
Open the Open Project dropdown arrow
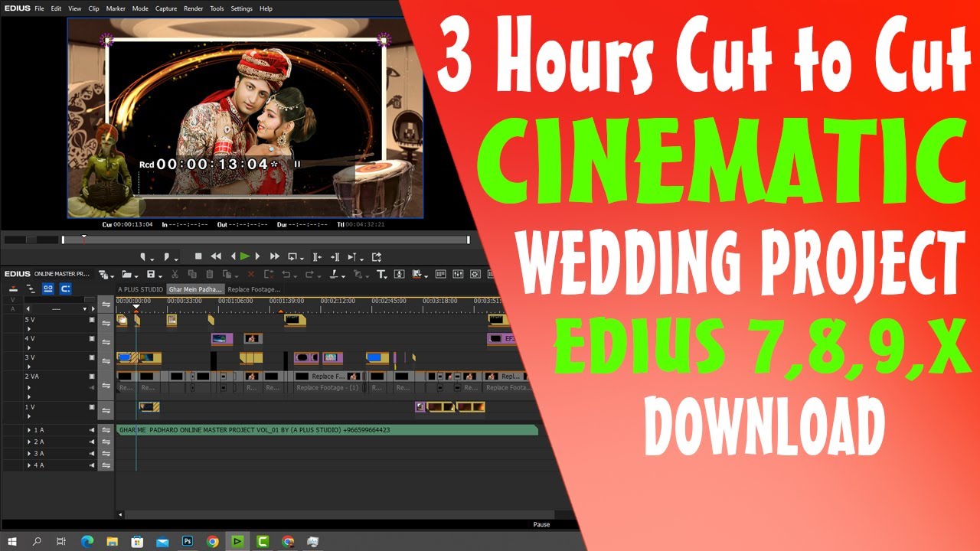click(x=138, y=276)
